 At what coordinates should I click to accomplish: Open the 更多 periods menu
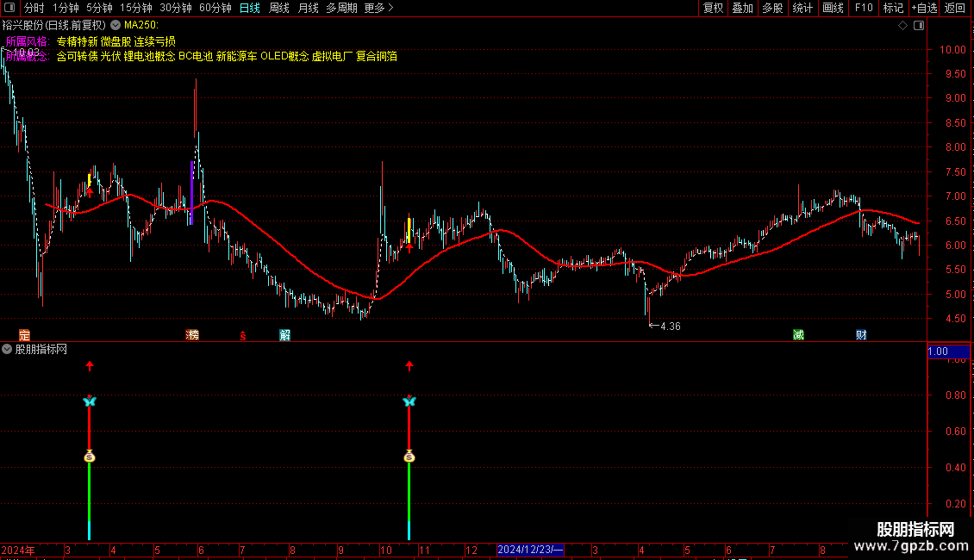pos(378,8)
